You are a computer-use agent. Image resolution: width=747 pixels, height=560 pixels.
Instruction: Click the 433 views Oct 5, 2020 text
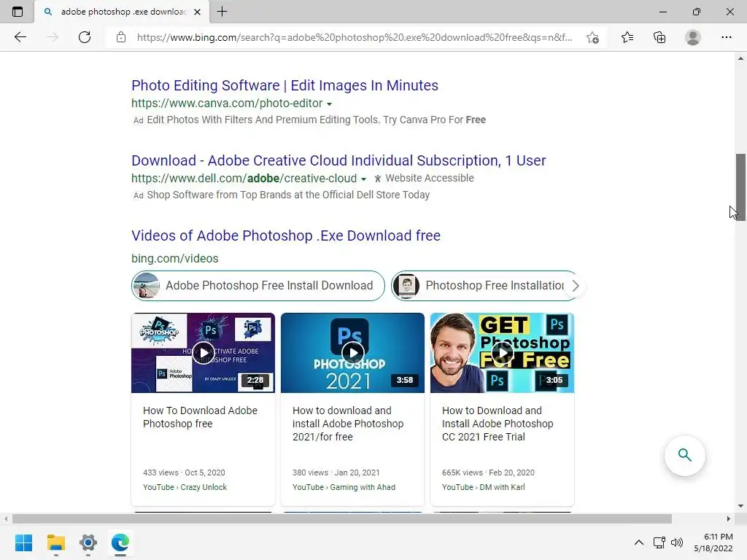[184, 472]
